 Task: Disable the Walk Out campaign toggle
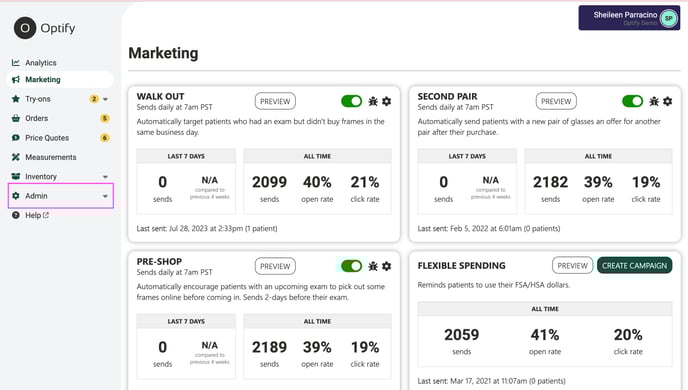(x=351, y=101)
